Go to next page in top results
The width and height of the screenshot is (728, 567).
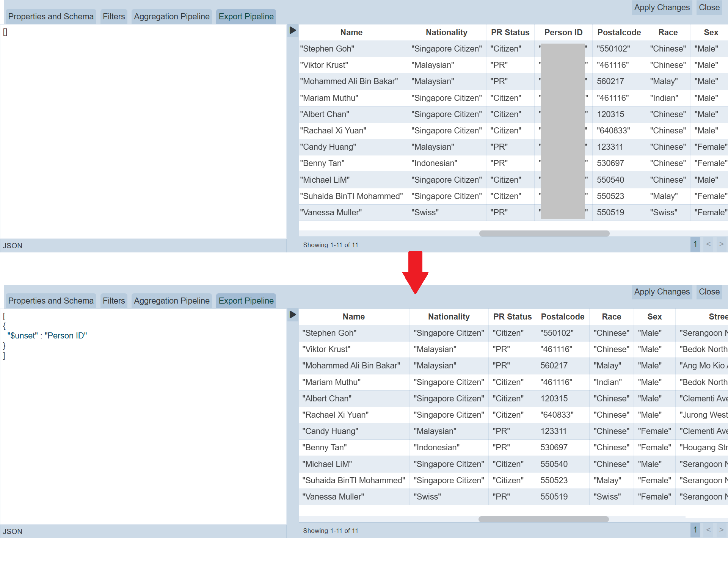[x=721, y=244]
